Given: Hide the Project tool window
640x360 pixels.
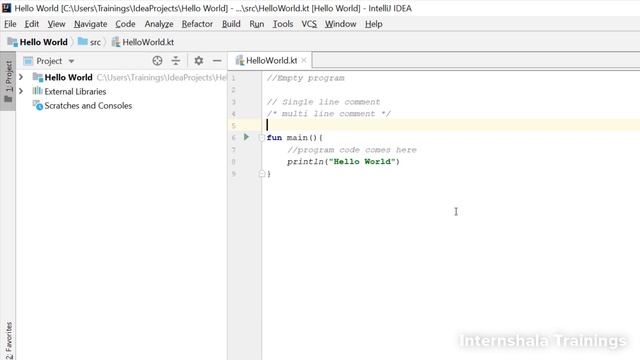Looking at the screenshot, I should [217, 61].
